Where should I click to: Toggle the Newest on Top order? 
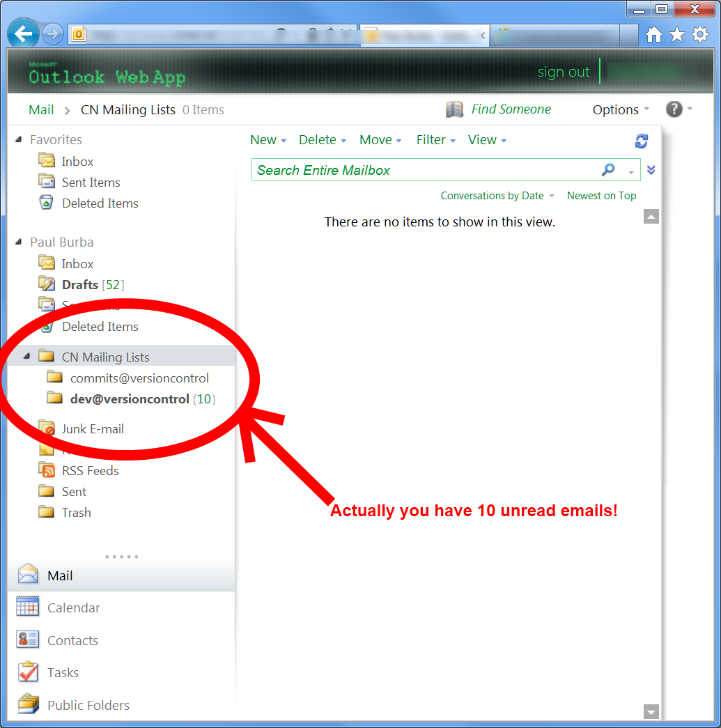point(601,196)
